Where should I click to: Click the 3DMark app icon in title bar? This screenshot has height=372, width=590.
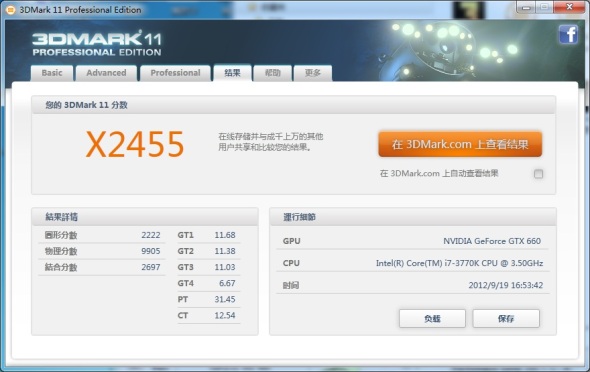click(x=11, y=10)
